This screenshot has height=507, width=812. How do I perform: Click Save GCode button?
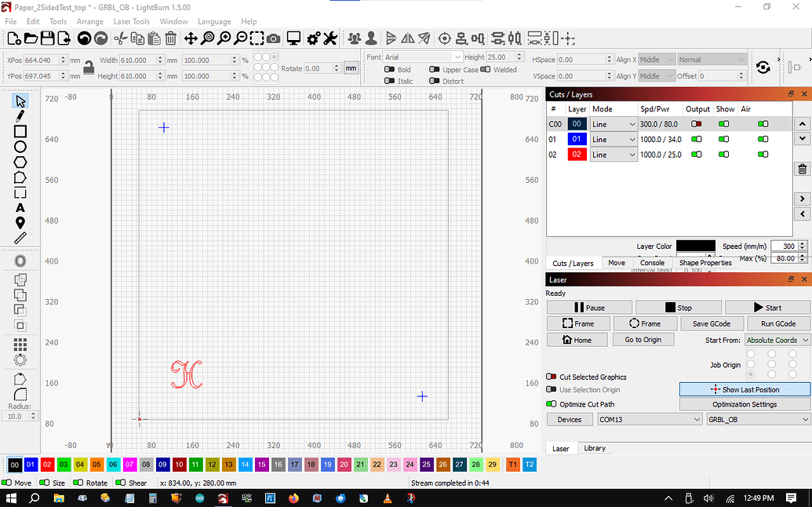[x=712, y=323]
